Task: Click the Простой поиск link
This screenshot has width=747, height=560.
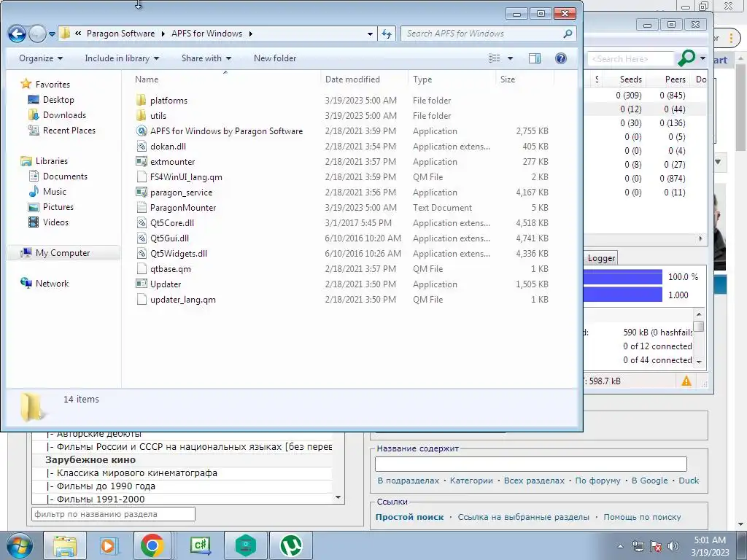Action: point(409,517)
